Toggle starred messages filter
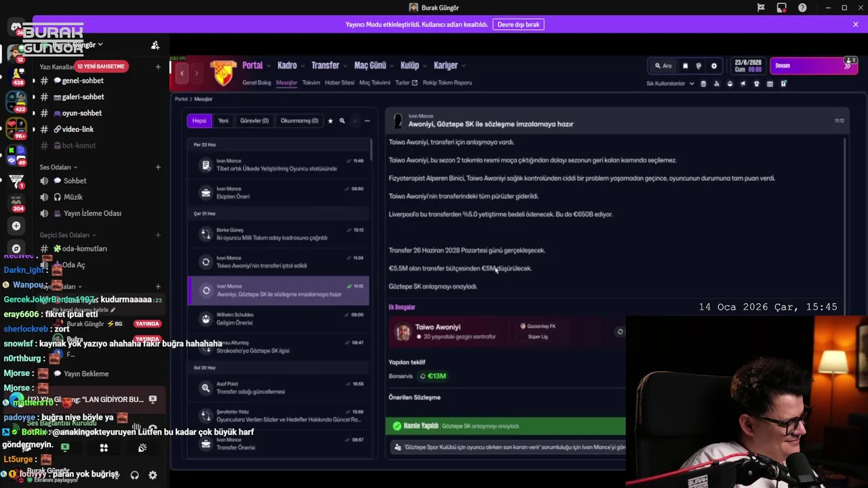This screenshot has width=868, height=488. click(330, 121)
